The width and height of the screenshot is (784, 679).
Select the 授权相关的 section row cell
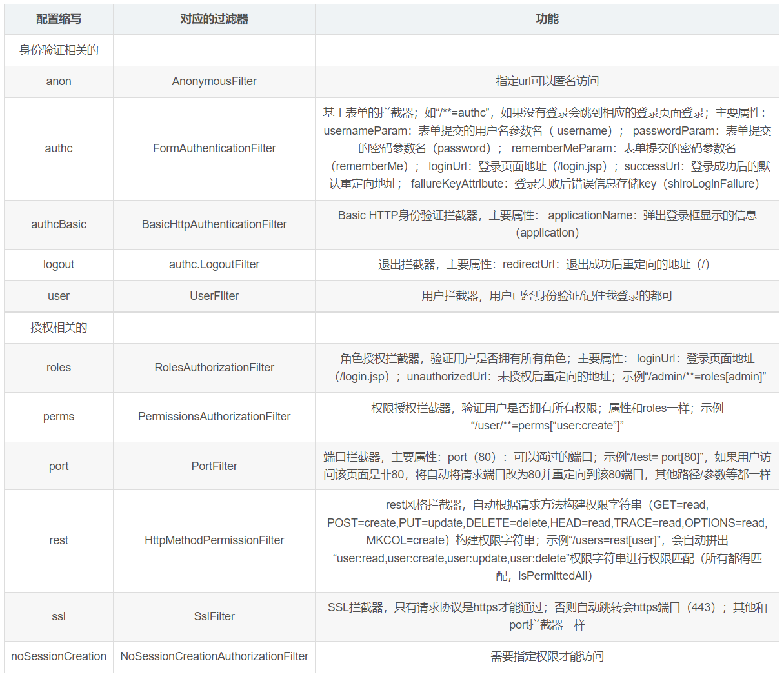coord(59,328)
